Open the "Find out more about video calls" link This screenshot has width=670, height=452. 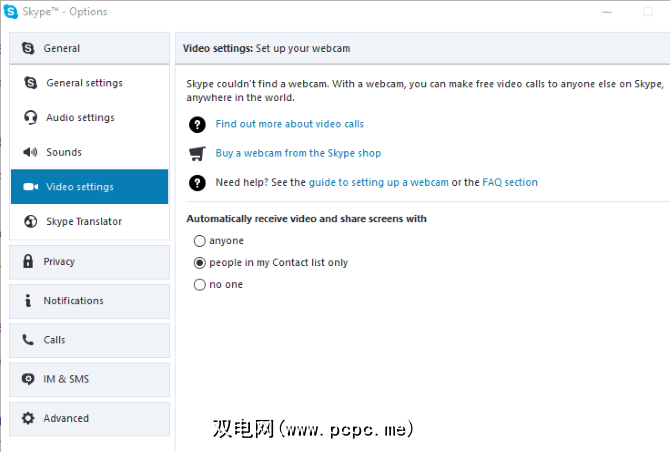[289, 124]
